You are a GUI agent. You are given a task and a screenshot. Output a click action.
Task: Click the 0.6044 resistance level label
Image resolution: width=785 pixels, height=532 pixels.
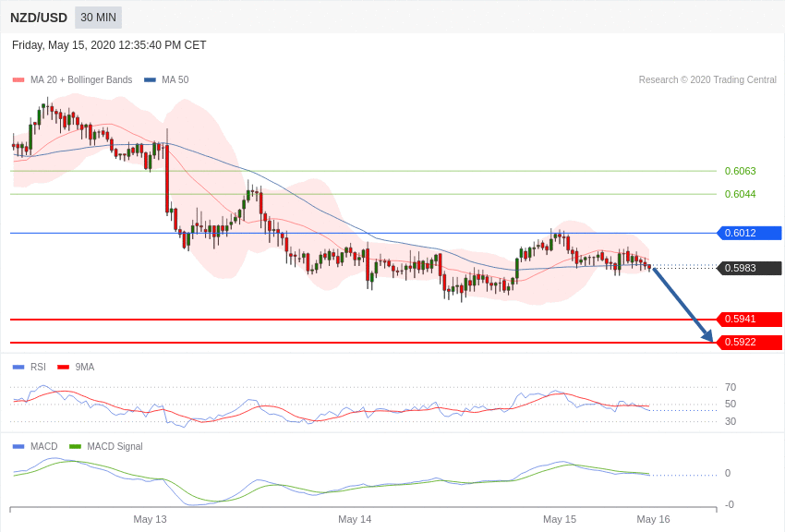[740, 194]
